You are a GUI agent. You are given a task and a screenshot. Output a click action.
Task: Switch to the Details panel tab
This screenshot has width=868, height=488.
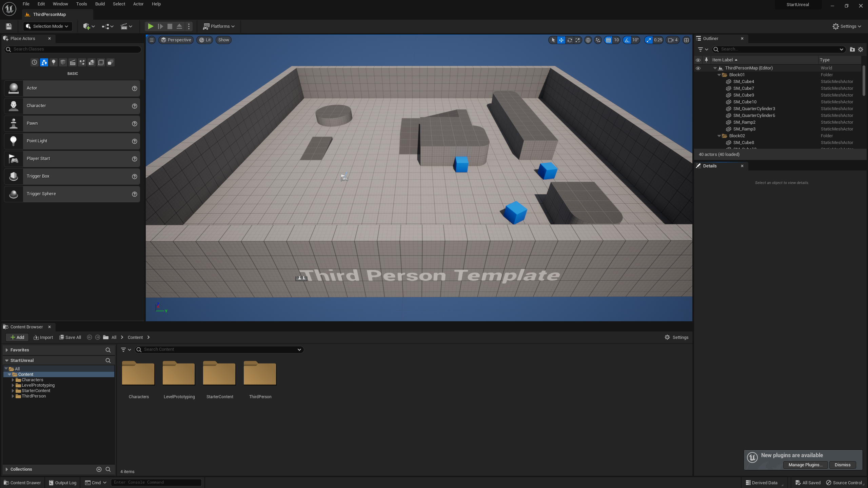[709, 166]
